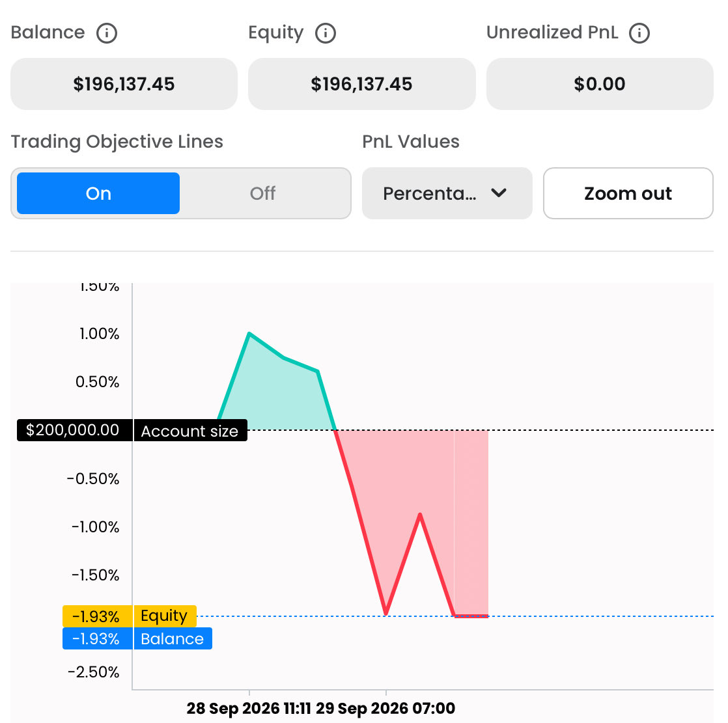The image size is (728, 723).
Task: Select the Equity value $196,137.45
Action: pyautogui.click(x=361, y=84)
